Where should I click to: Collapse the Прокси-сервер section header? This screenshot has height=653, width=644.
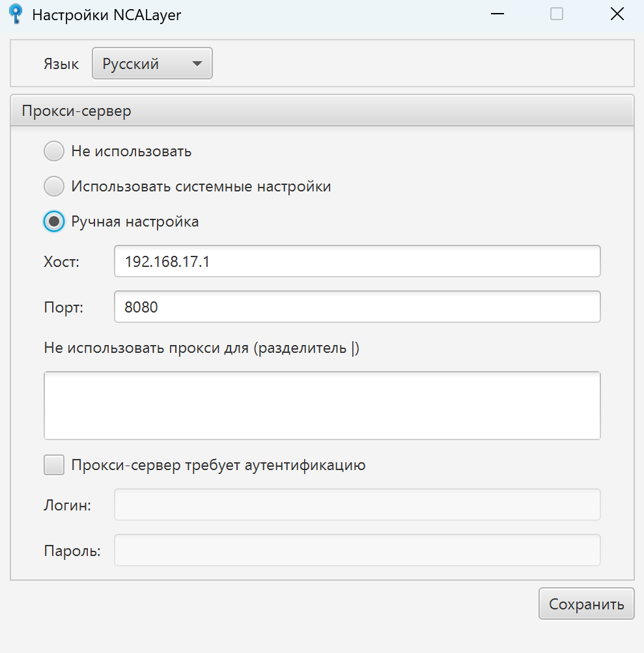322,111
